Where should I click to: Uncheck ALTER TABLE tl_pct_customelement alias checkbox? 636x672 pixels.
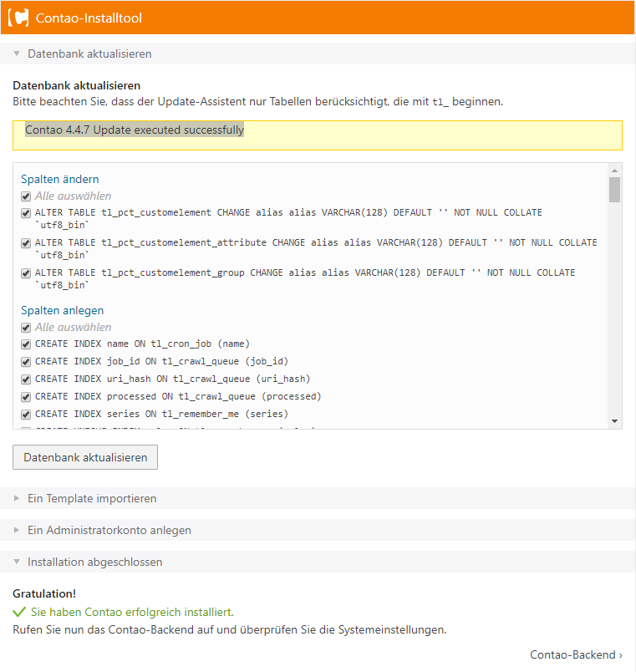point(26,213)
